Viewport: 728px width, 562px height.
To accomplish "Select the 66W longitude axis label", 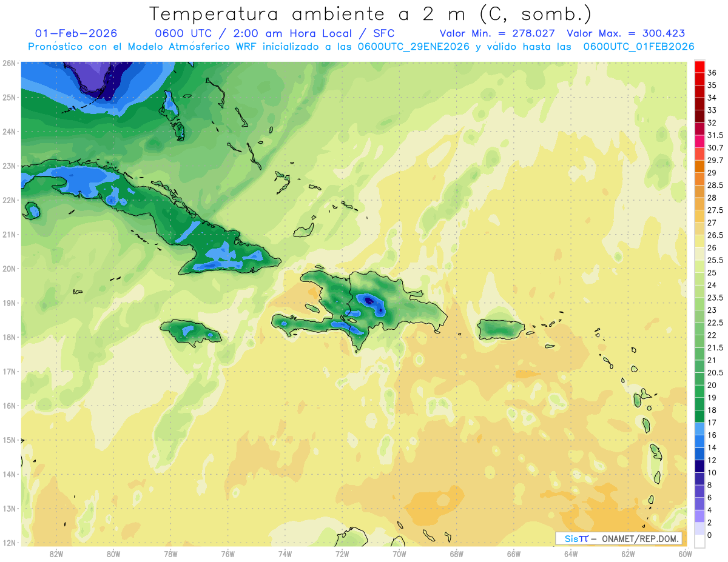I will [x=514, y=554].
